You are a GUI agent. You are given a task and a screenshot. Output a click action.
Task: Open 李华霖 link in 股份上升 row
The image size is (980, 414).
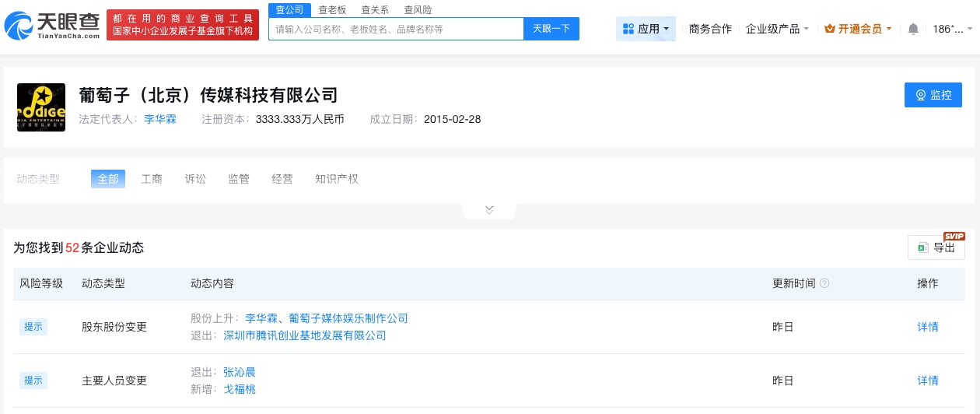pos(261,318)
